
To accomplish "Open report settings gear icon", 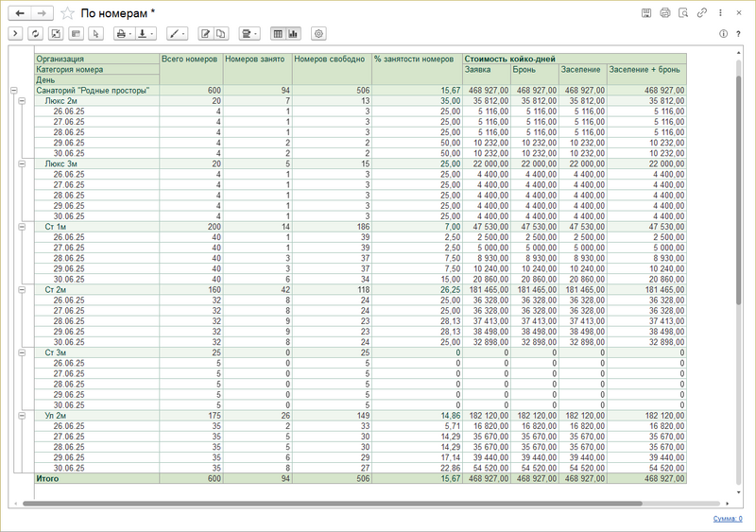I will pyautogui.click(x=318, y=33).
